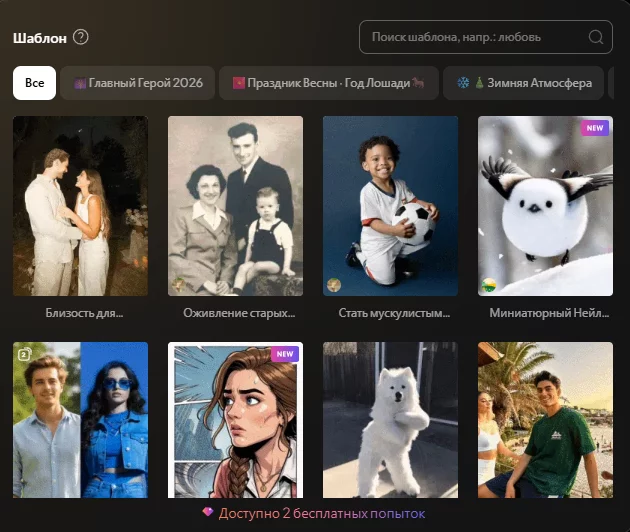The width and height of the screenshot is (630, 532).
Task: Select the Оживление старых... template label
Action: point(239,313)
